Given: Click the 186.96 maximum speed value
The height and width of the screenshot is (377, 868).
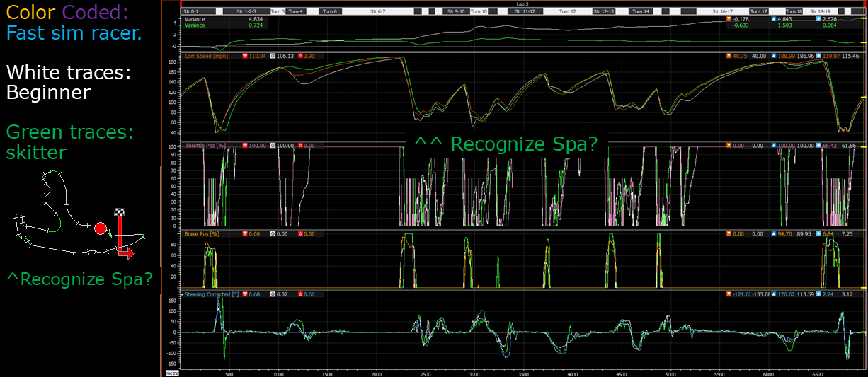Looking at the screenshot, I should [805, 55].
